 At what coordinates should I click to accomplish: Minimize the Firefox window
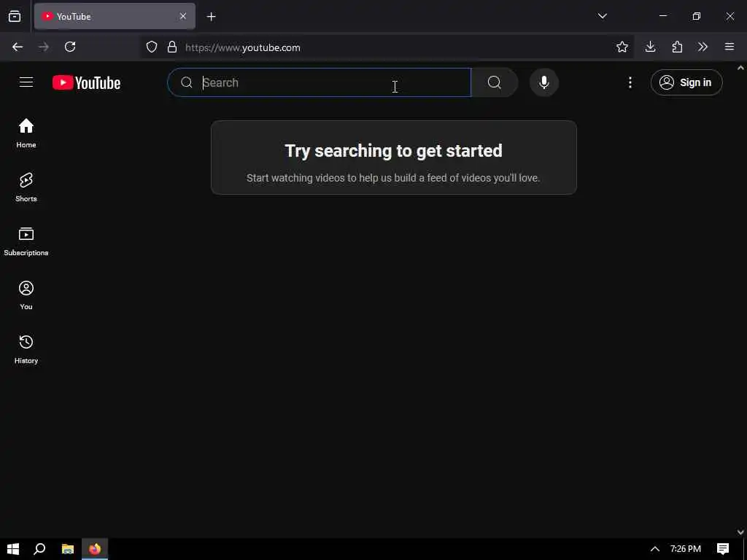663,16
